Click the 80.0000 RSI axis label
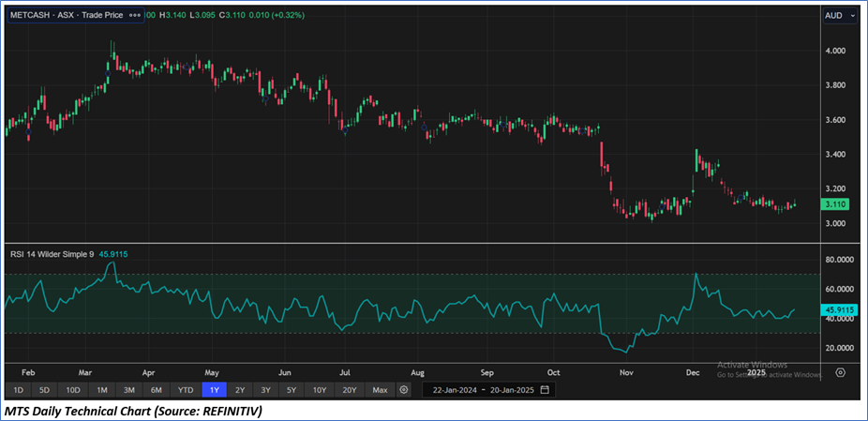 tap(839, 259)
